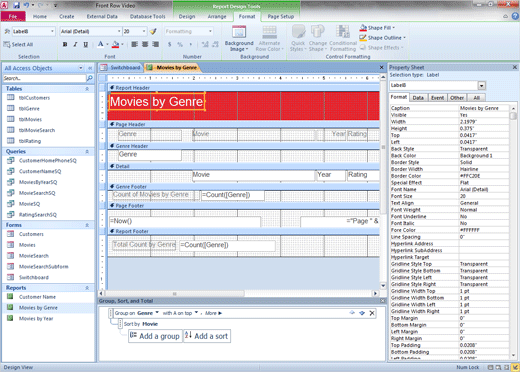Open Conditional Formatting dialog
520x372 pixels.
(x=343, y=38)
